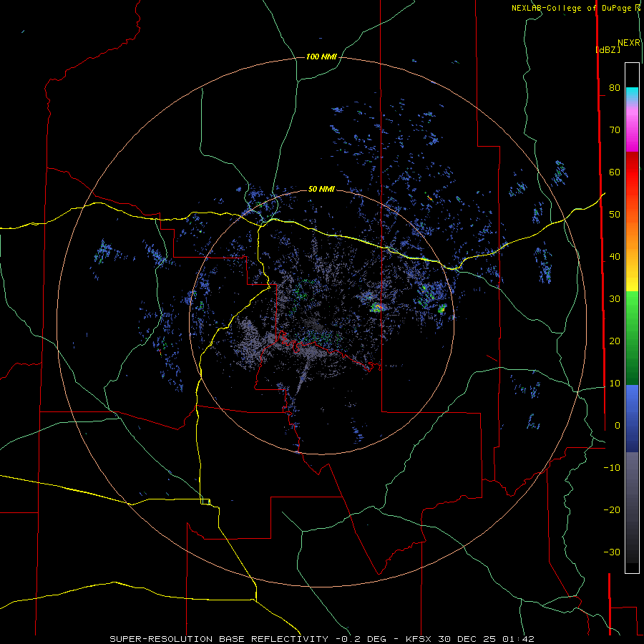
Task: Click the 0 value on dBZ scale
Action: tap(618, 426)
